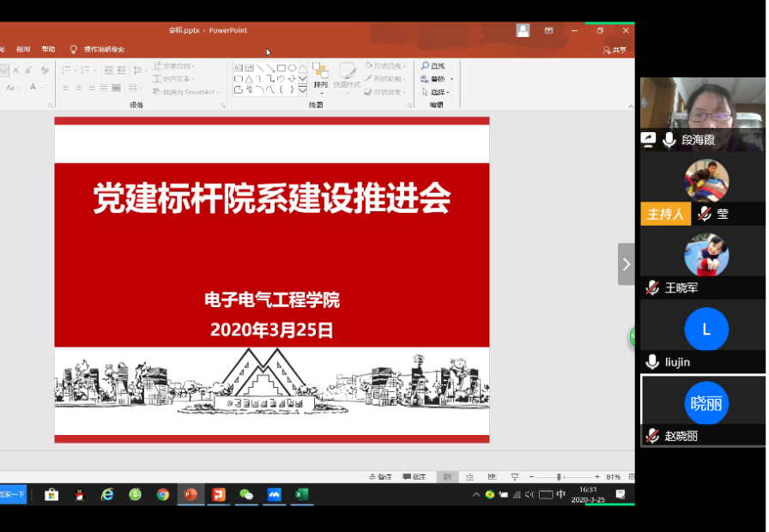Click the zoom slider in status bar
This screenshot has width=769, height=532.
[x=560, y=477]
